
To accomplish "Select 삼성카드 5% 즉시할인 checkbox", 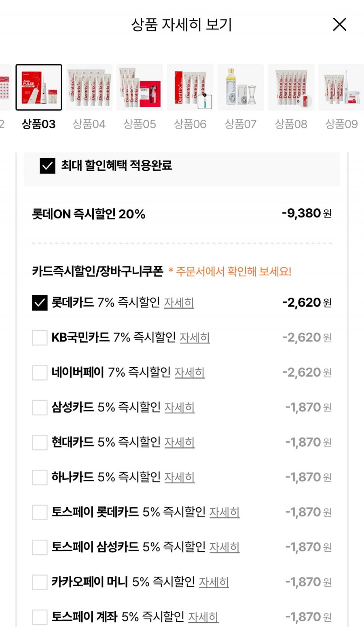I will tap(40, 407).
